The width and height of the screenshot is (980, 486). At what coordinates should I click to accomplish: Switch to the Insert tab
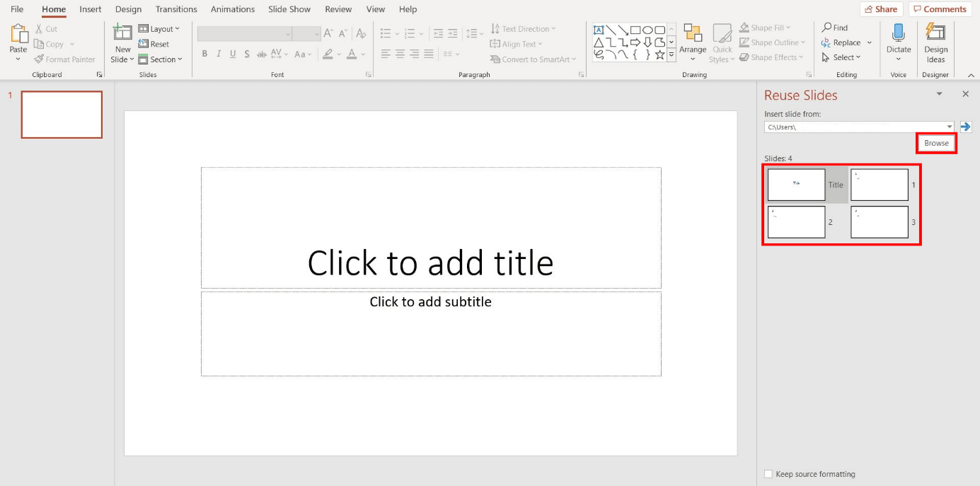coord(90,8)
